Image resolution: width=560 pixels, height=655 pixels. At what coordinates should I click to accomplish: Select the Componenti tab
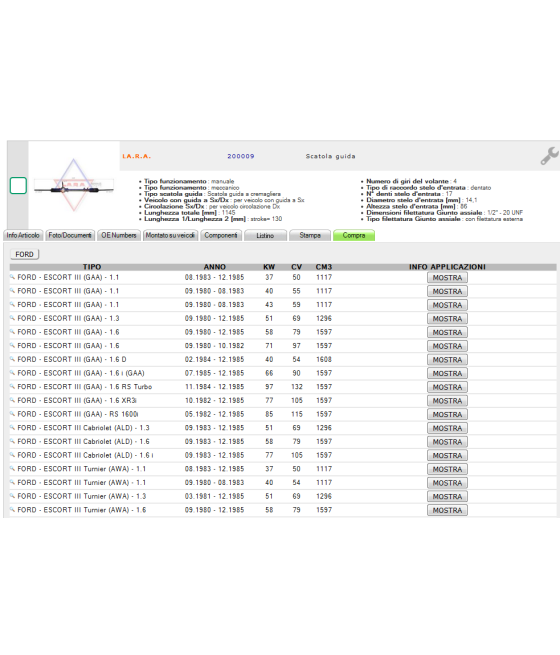220,236
